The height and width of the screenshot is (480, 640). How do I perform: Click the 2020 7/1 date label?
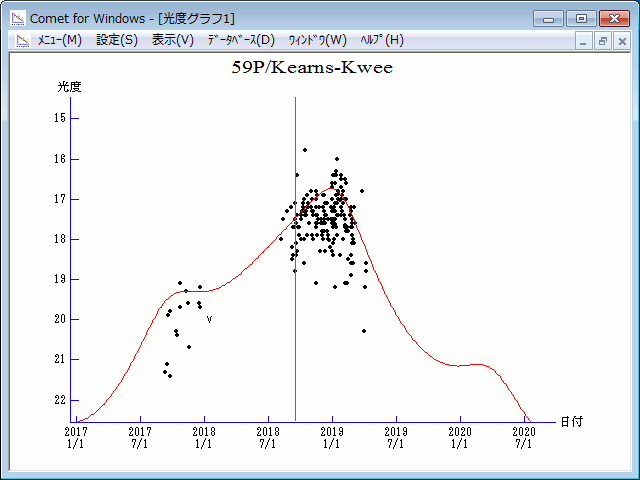coord(524,438)
